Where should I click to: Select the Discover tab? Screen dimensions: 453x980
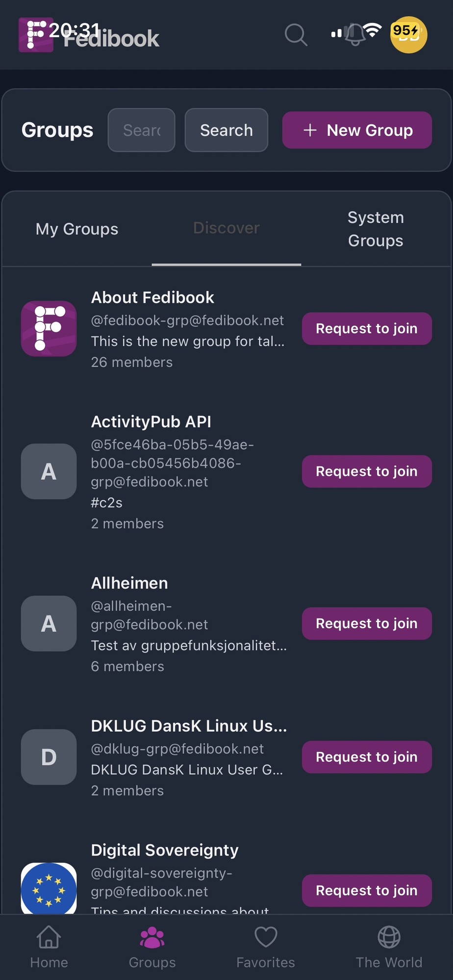tap(226, 228)
